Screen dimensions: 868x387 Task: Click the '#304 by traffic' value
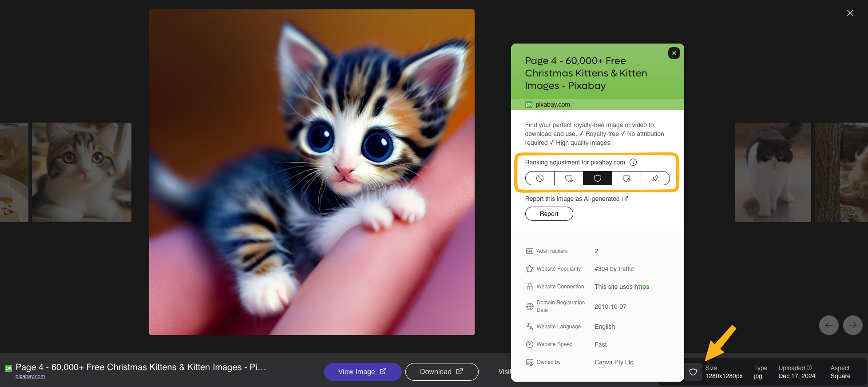614,269
